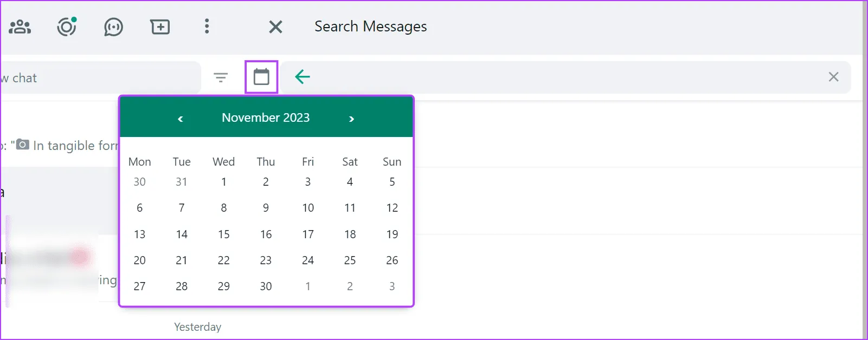Select November 24 in the calendar
The image size is (868, 340).
pyautogui.click(x=308, y=260)
